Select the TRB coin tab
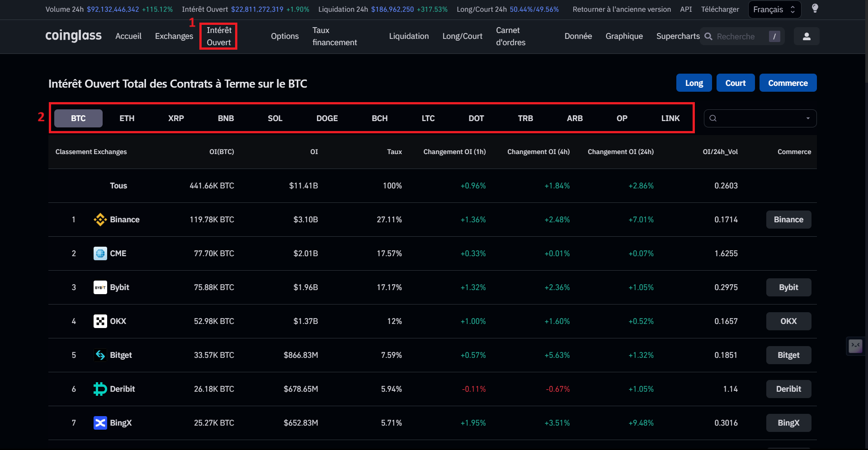This screenshot has height=450, width=868. pyautogui.click(x=525, y=118)
